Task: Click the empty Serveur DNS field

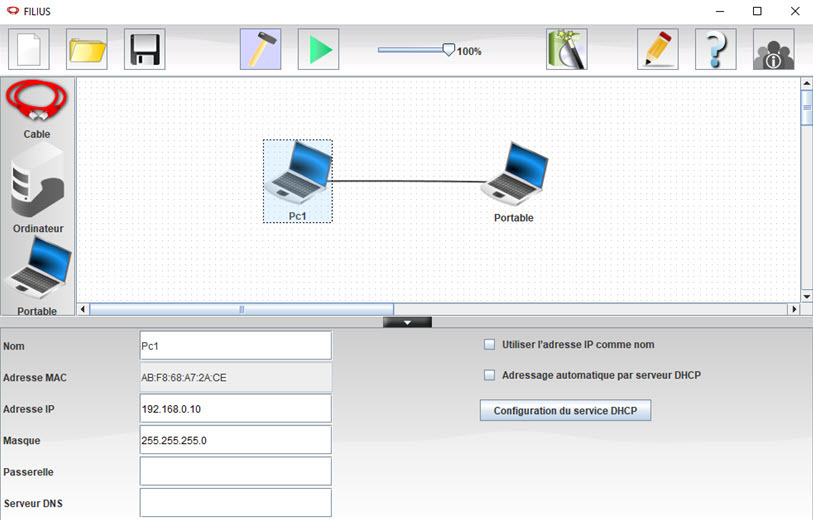Action: click(235, 503)
